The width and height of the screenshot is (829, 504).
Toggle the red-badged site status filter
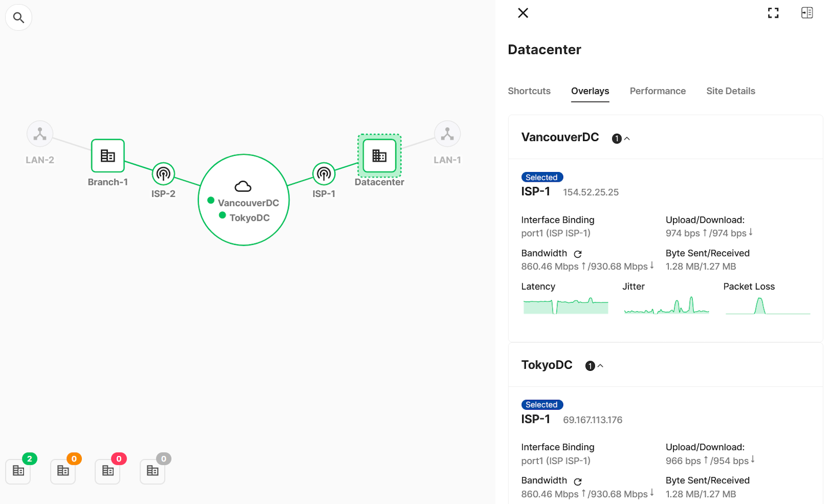(x=107, y=470)
